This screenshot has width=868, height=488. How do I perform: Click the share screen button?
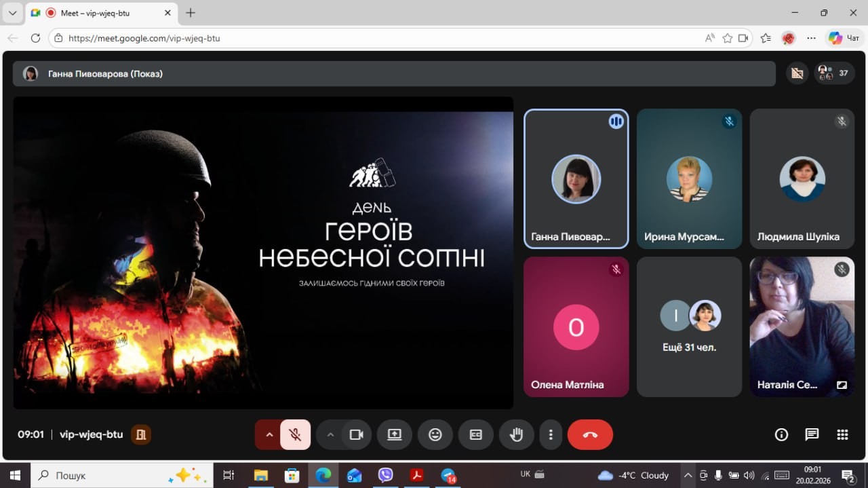(x=395, y=435)
